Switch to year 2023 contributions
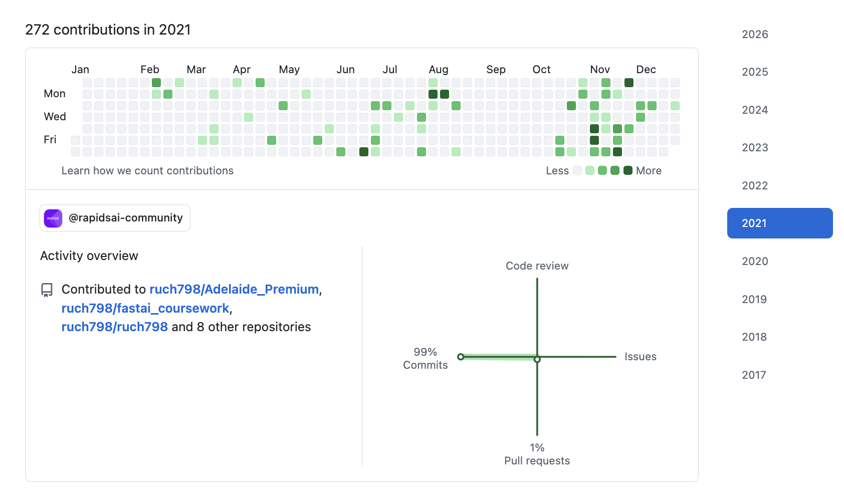 pos(755,148)
